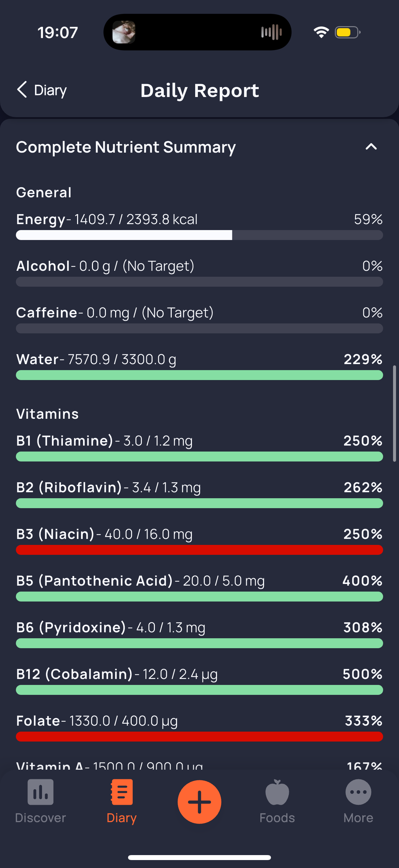Open the Diary notebook icon
The width and height of the screenshot is (399, 868).
pos(121,792)
